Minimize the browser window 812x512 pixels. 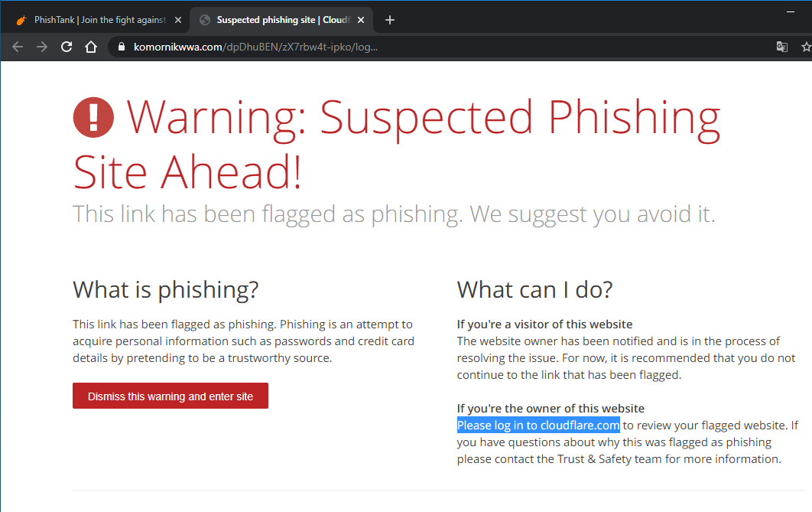coord(789,11)
